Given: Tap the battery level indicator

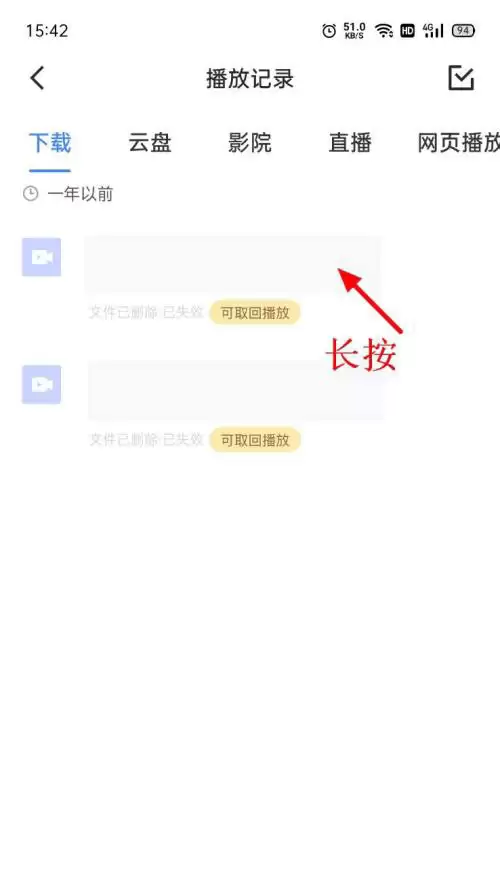Looking at the screenshot, I should click(463, 31).
